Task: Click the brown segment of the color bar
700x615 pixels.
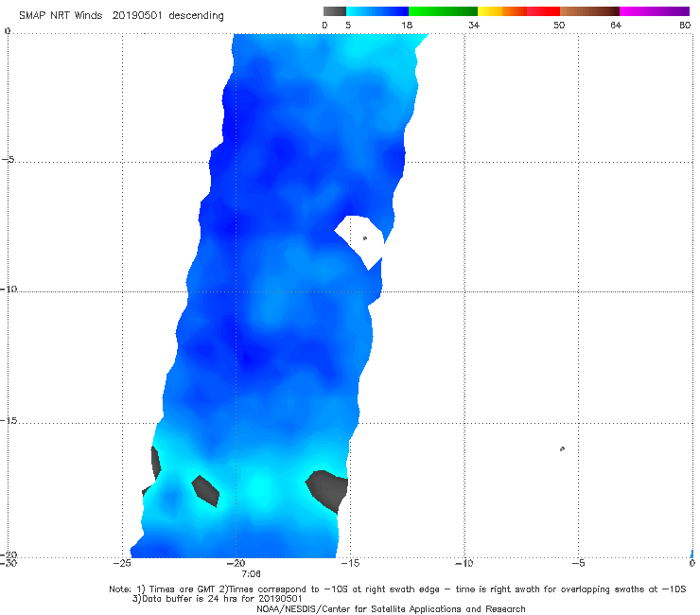Action: point(589,11)
